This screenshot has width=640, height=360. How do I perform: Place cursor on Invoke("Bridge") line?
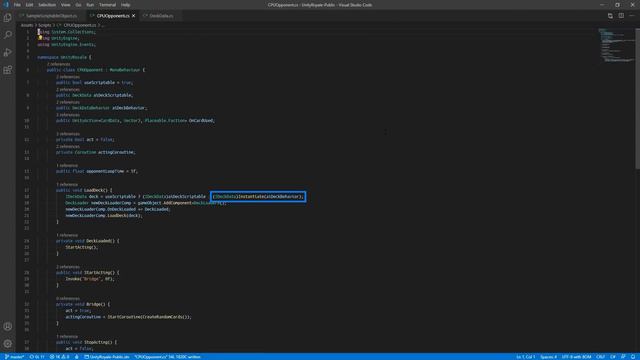pyautogui.click(x=90, y=279)
